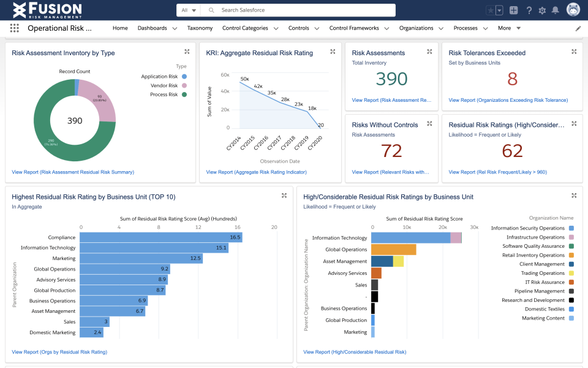View notifications via the bell icon
This screenshot has width=588, height=368.
coord(556,10)
